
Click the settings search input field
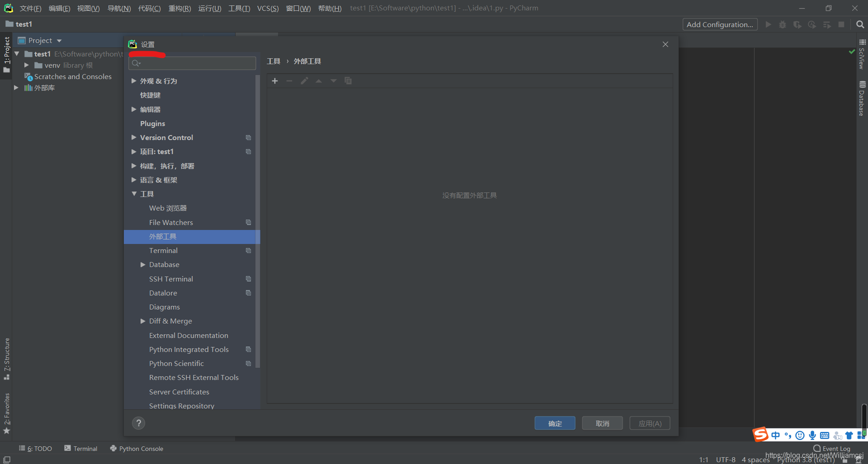tap(192, 63)
